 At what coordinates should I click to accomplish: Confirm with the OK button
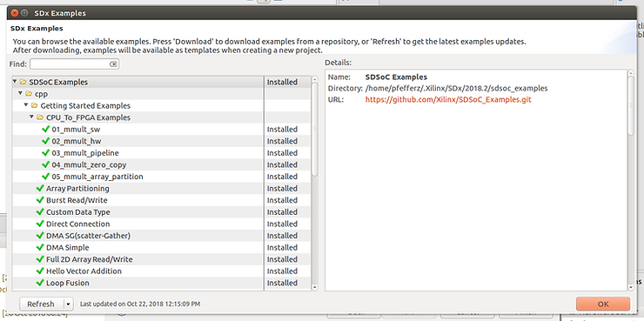[603, 304]
